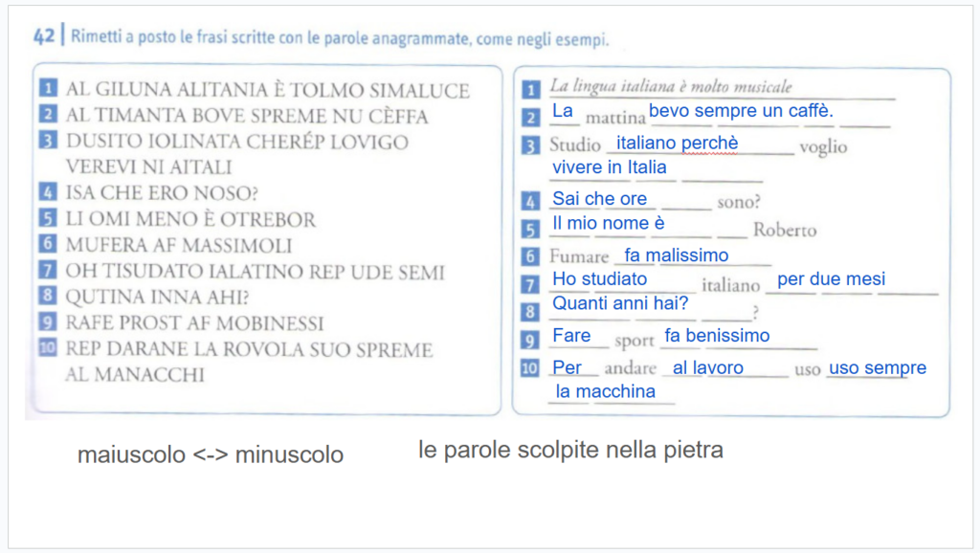Click the number 10 badge beside "REP DARANE"
This screenshot has width=980, height=553.
click(x=47, y=348)
